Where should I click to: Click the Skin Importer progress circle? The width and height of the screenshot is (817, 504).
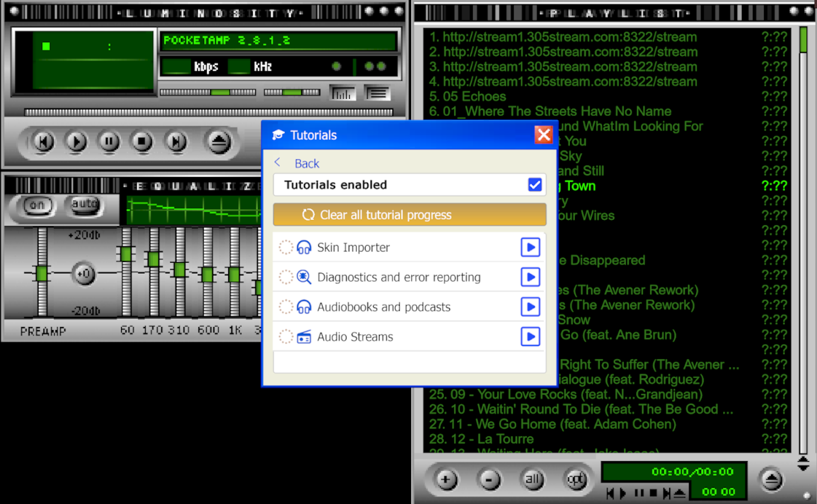click(286, 248)
